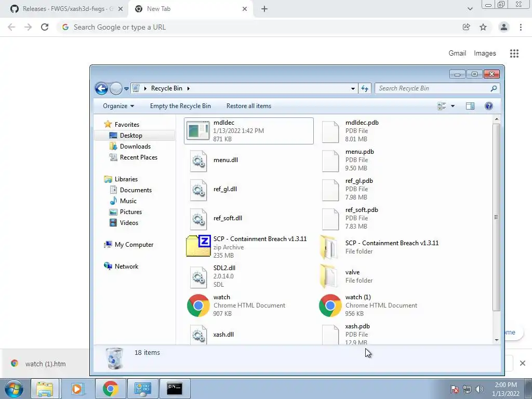Close the Releases xash3d-fwgs tab

click(121, 9)
